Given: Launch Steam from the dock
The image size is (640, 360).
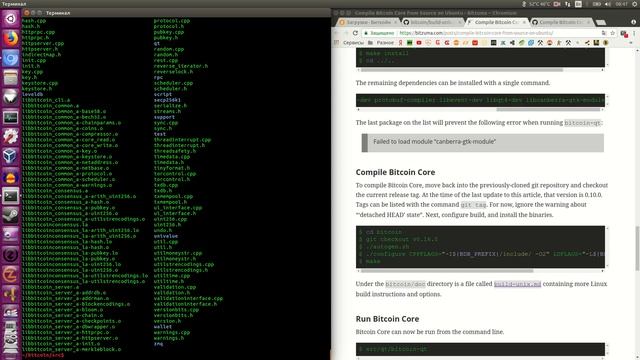Looking at the screenshot, I should [x=11, y=216].
